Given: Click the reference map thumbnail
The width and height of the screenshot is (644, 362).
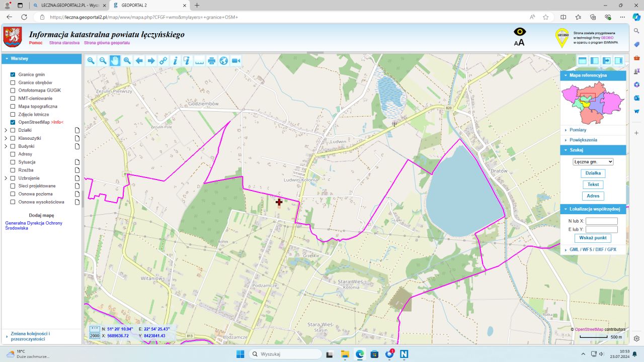Looking at the screenshot, I should tap(593, 103).
